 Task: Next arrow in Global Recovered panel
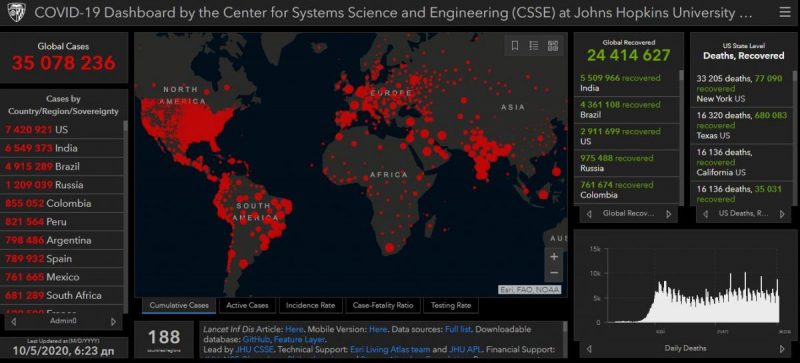(x=668, y=214)
